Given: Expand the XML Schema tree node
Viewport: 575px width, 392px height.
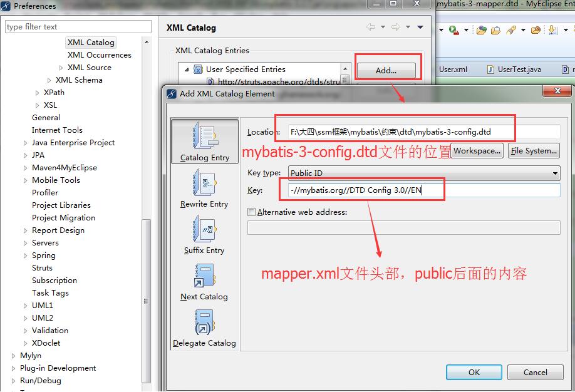Looking at the screenshot, I should click(49, 80).
